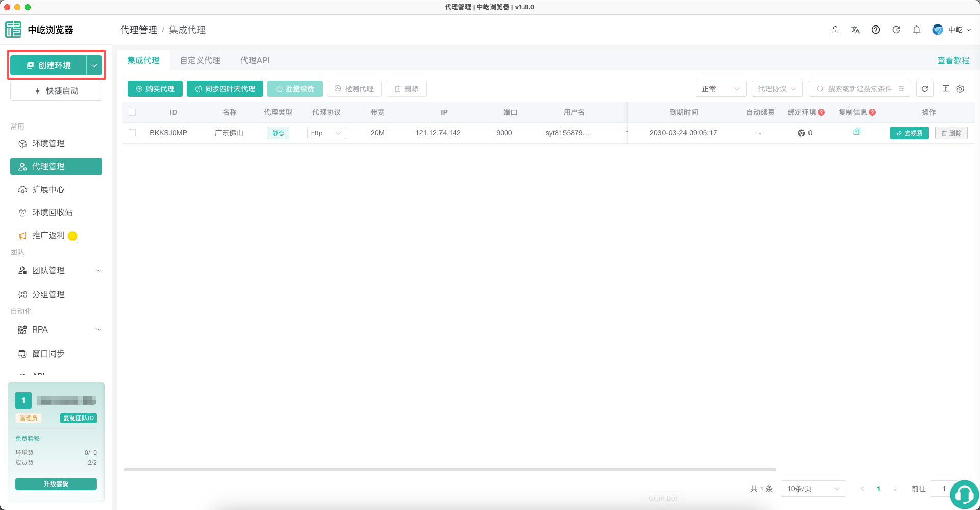Click the horizontal table scrollbar

click(x=450, y=469)
